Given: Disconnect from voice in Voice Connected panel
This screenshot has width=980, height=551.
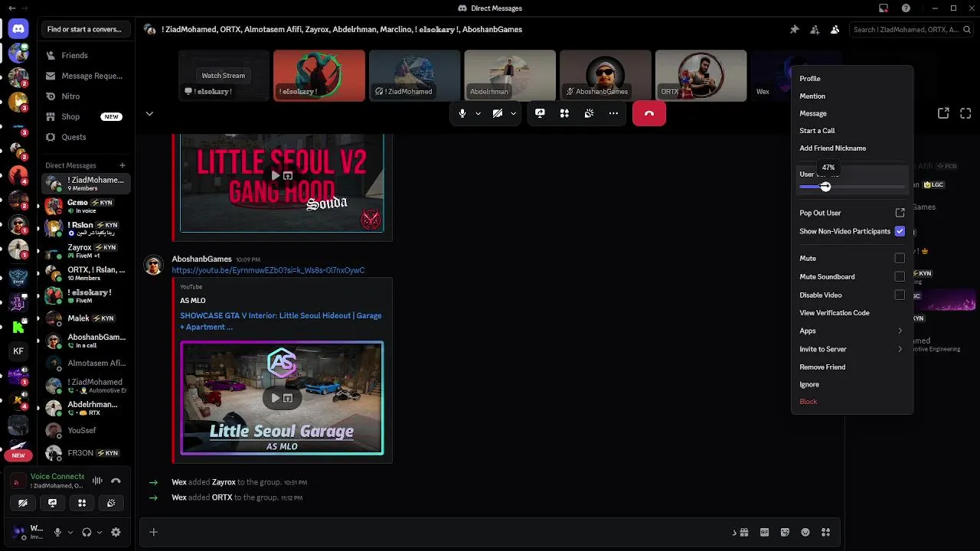Looking at the screenshot, I should tap(116, 481).
